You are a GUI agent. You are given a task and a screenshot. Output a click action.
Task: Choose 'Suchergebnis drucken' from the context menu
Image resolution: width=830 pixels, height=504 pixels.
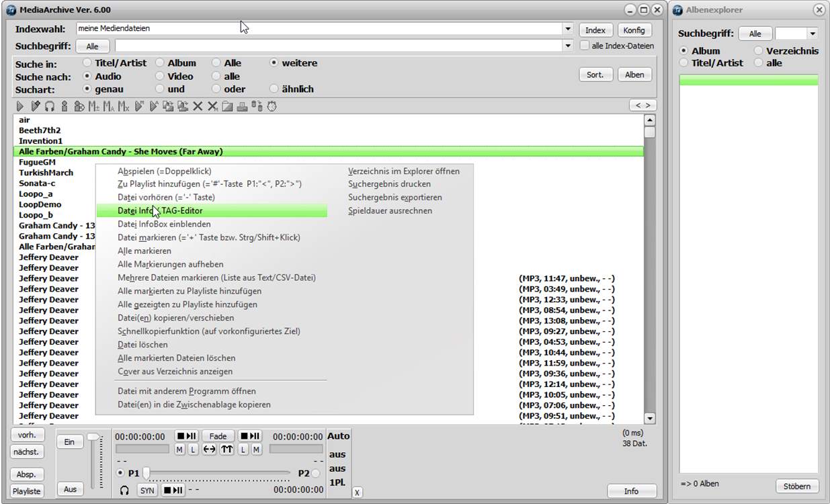[x=390, y=184]
